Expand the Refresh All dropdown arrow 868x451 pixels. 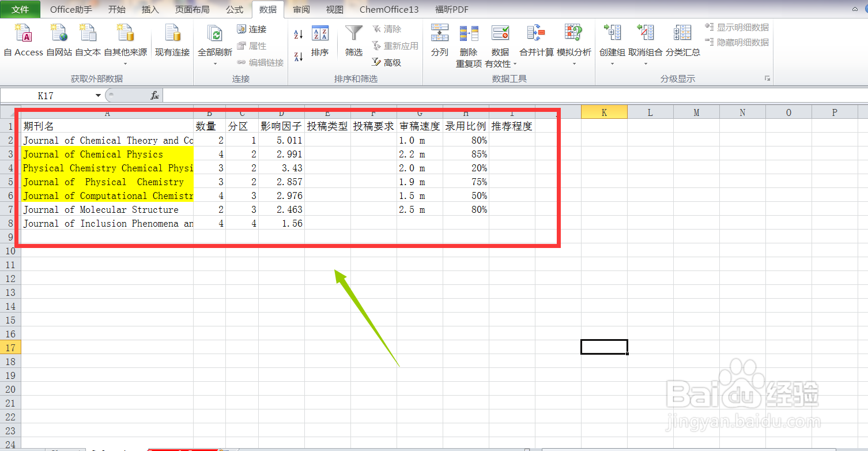[x=215, y=63]
